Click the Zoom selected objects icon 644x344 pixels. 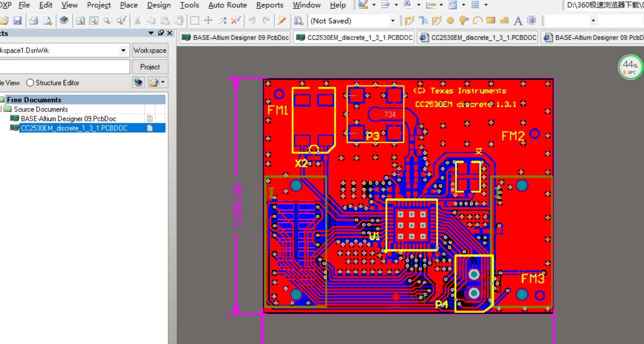(108, 20)
